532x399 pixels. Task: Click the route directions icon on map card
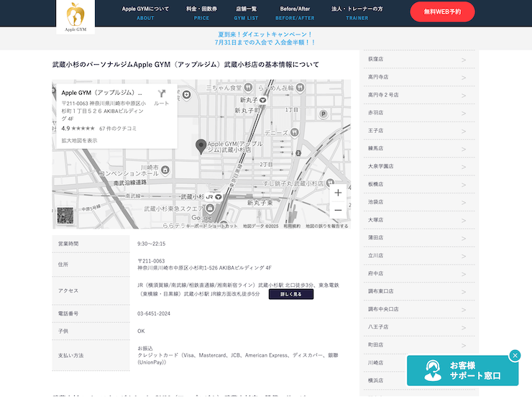pyautogui.click(x=162, y=93)
